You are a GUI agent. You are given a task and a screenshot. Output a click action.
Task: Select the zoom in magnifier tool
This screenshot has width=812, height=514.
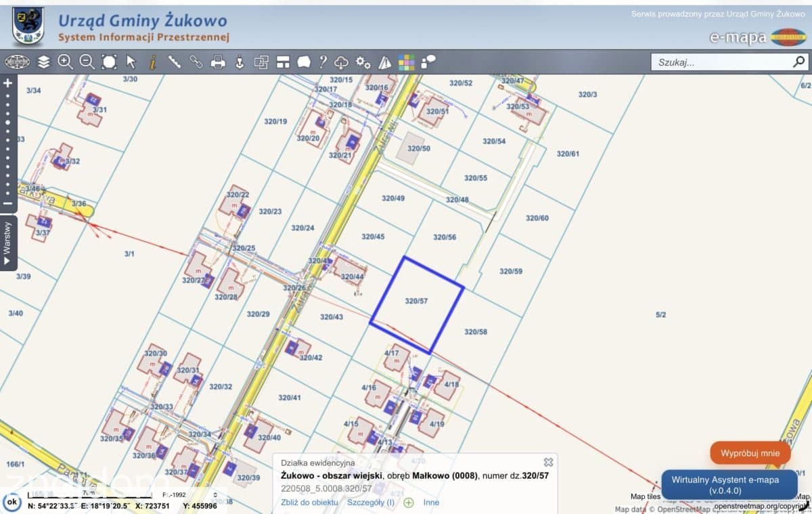click(66, 62)
